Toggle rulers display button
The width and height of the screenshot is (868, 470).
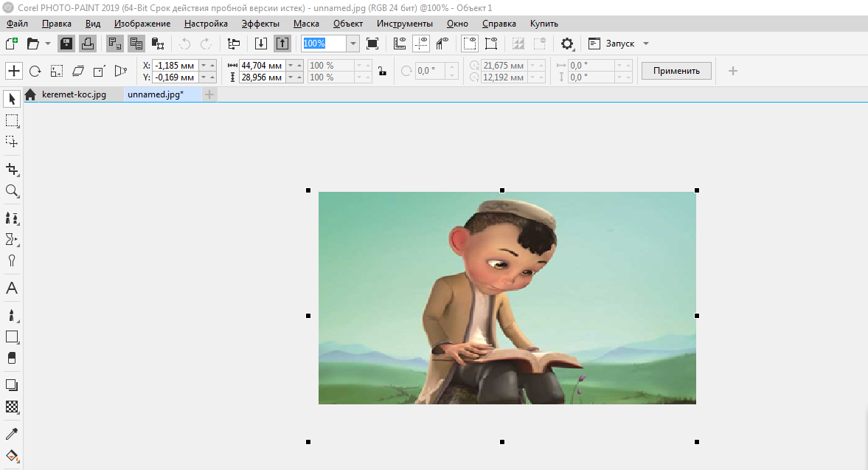tap(400, 44)
